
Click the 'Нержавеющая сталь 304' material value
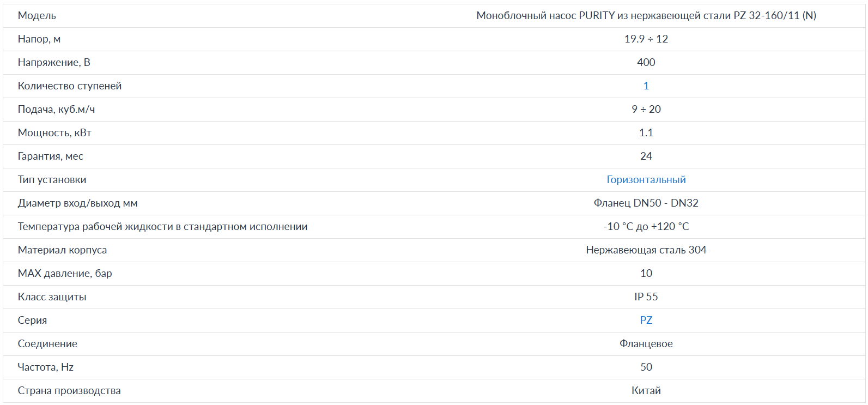[x=646, y=250]
